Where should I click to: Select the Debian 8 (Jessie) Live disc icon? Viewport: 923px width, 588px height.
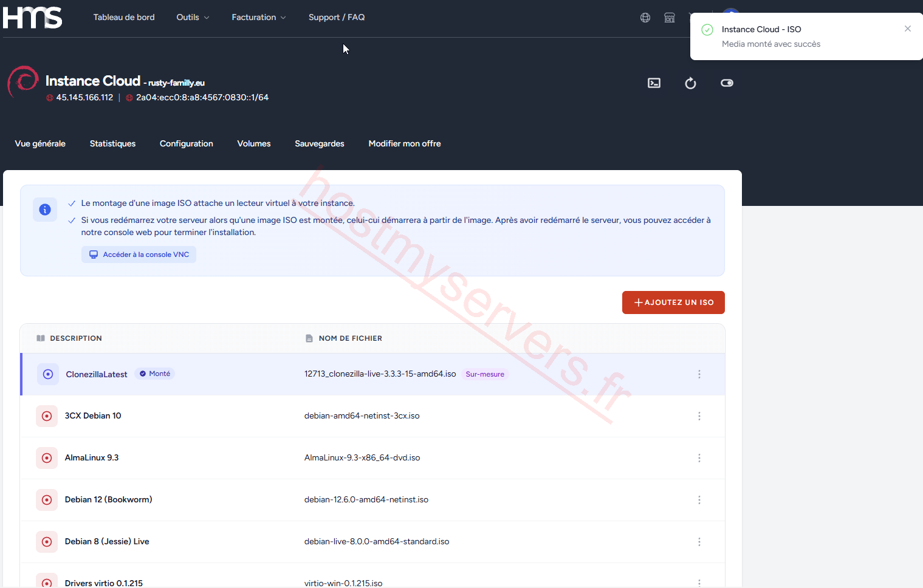tap(47, 542)
